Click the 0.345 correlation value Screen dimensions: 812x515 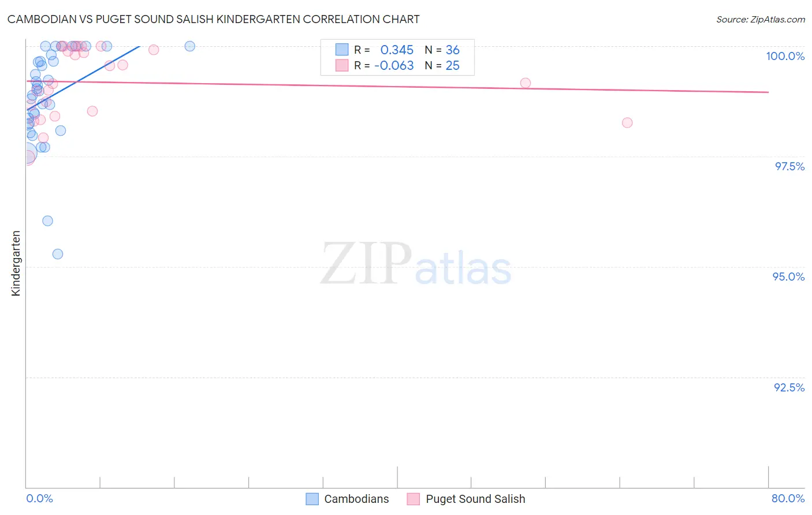pyautogui.click(x=397, y=50)
